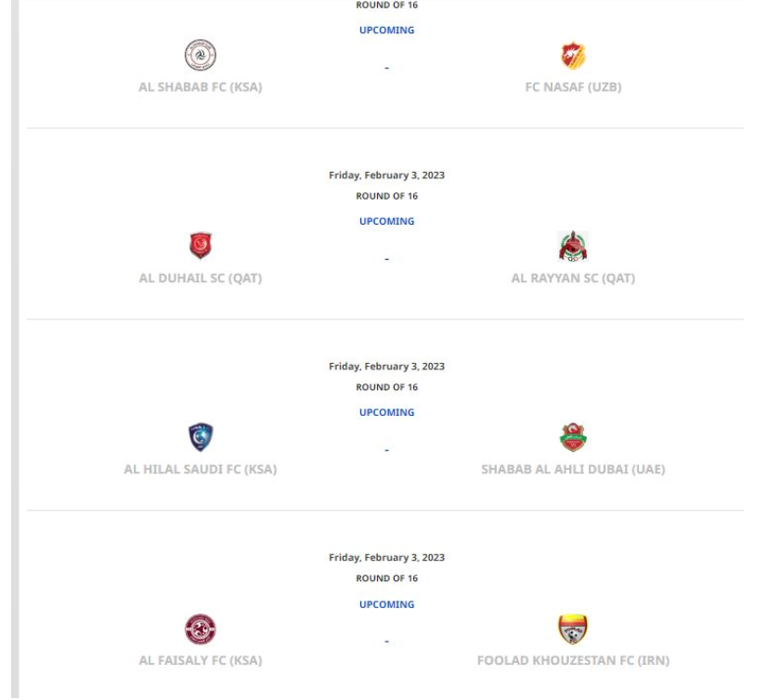
Task: Click UPCOMING status for Al Hilal match
Action: [x=386, y=412]
